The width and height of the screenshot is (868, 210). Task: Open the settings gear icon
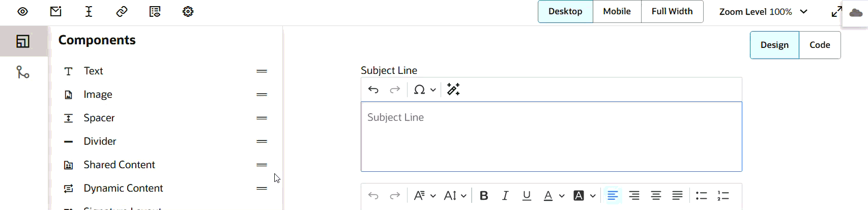click(x=188, y=11)
